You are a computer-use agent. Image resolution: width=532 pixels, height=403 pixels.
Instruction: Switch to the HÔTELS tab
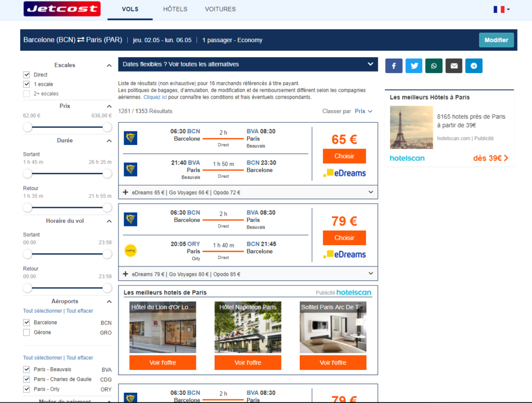[175, 9]
